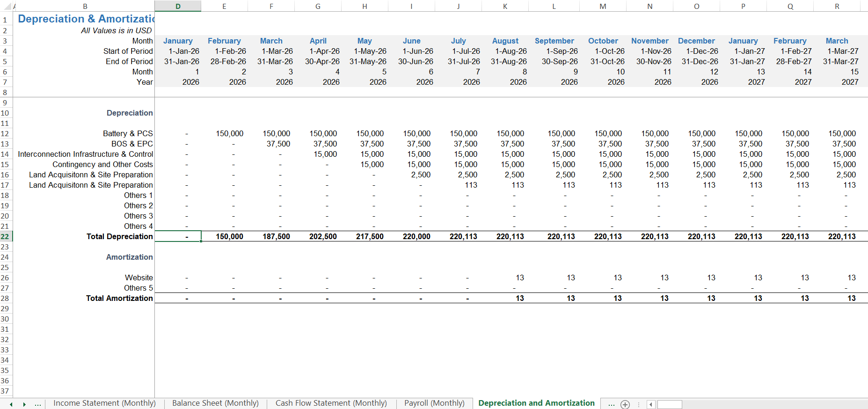Open Cash Flow Statement (Monthly) tab
Screen dimensions: 868x409
331,403
